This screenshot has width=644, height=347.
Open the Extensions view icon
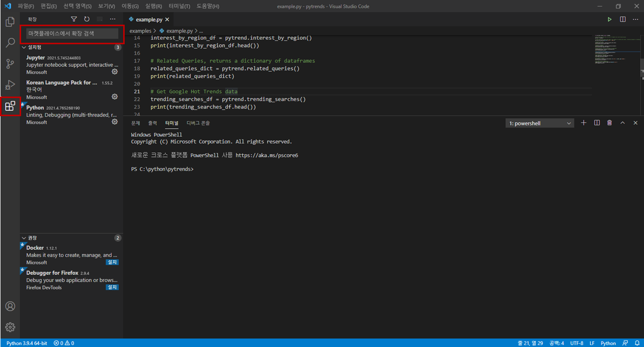tap(10, 106)
